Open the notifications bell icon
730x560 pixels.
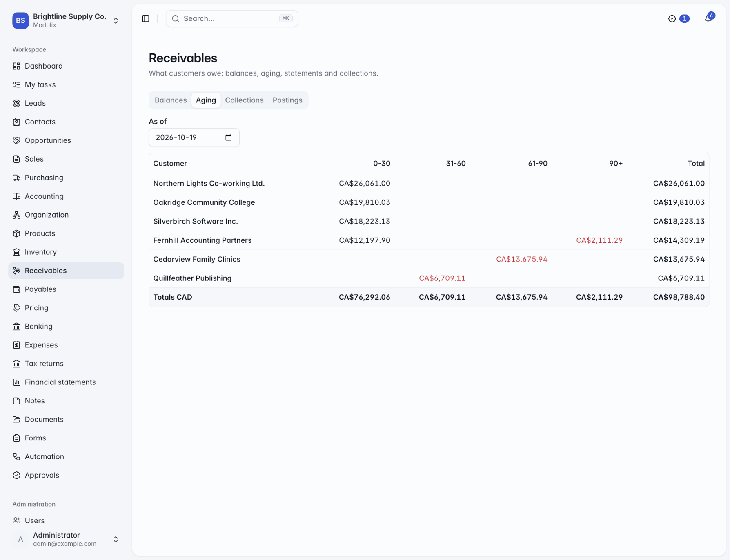tap(708, 19)
